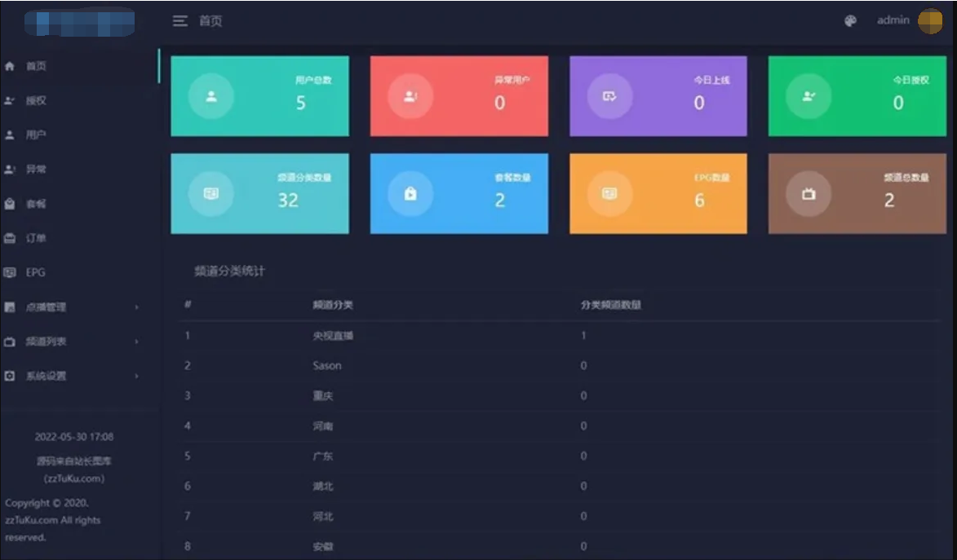Click the lock icon on the 套餐数量 card
This screenshot has width=957, height=560.
[410, 193]
